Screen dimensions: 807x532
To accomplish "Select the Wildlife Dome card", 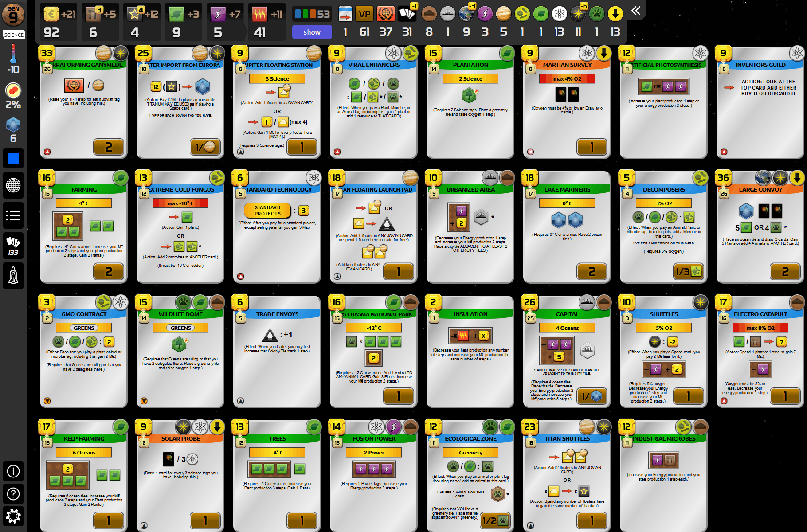I will (x=180, y=351).
